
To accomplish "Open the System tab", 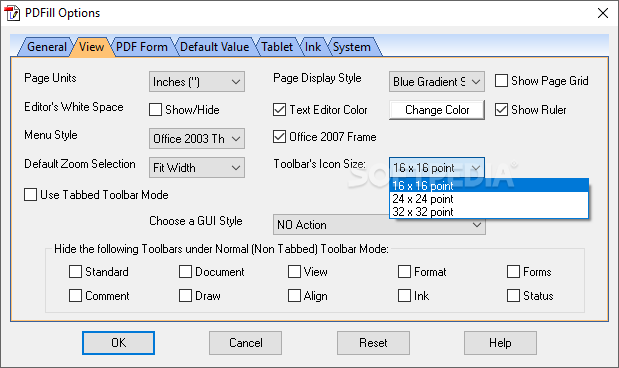I will (352, 47).
